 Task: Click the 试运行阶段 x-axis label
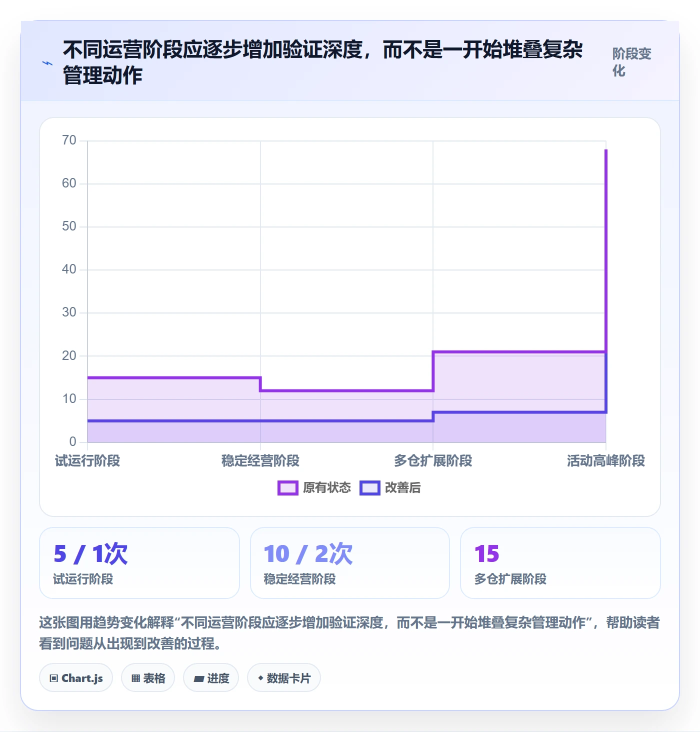[87, 460]
